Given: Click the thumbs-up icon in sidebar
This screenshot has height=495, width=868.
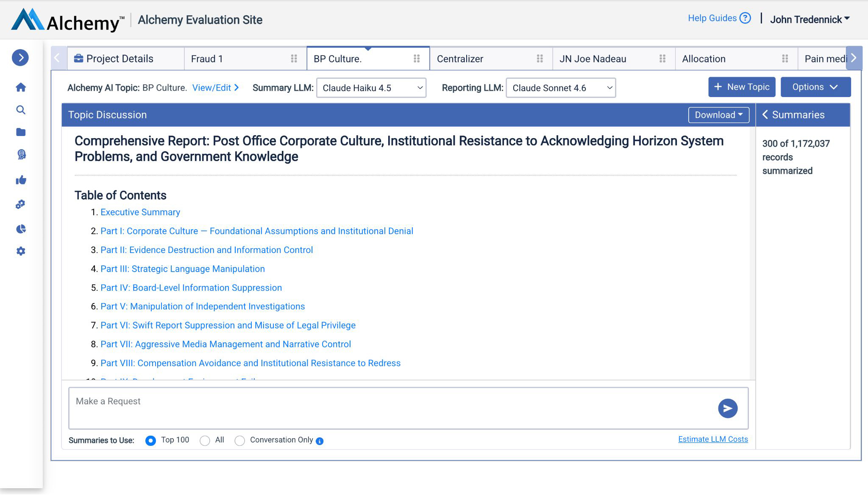Looking at the screenshot, I should coord(21,181).
